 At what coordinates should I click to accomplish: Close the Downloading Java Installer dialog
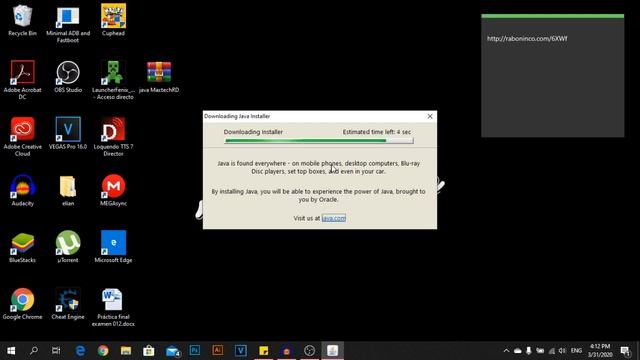pyautogui.click(x=430, y=116)
